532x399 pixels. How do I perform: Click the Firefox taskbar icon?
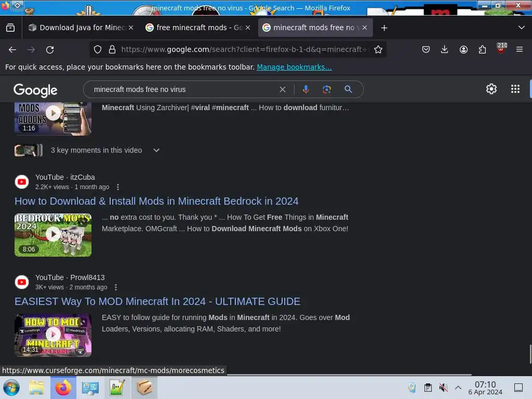tap(63, 388)
